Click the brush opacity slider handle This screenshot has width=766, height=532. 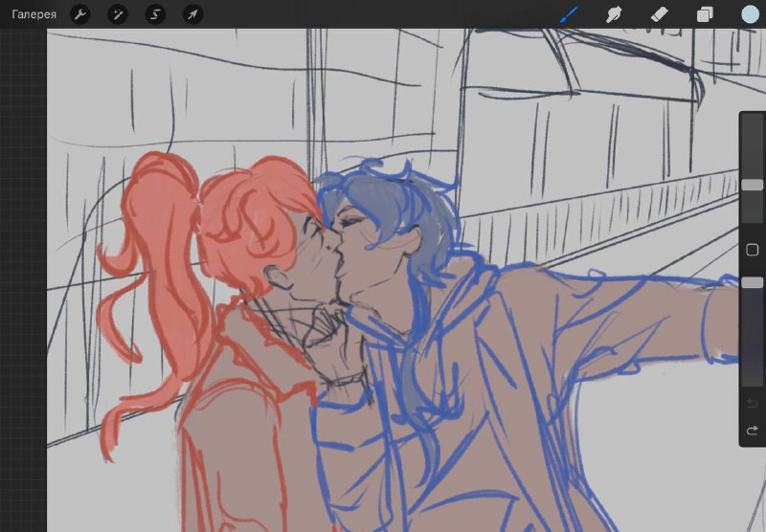(x=753, y=282)
